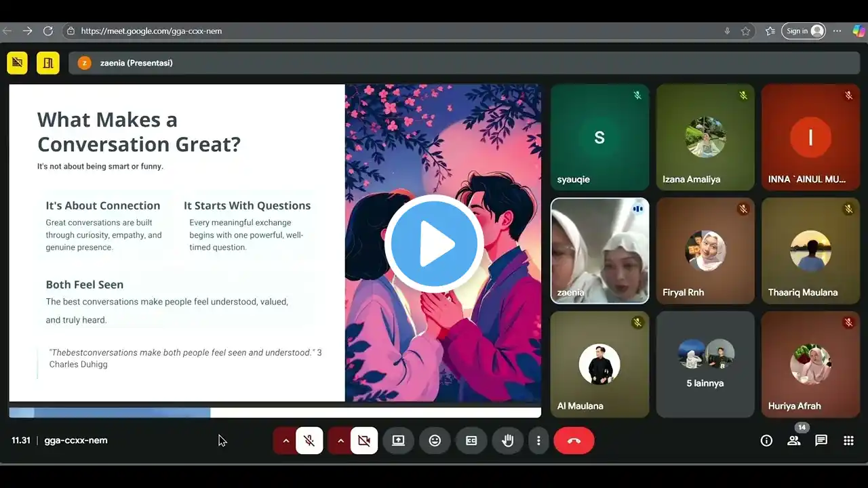Open the Copilot icon in the browser toolbar
The height and width of the screenshot is (488, 868).
859,31
